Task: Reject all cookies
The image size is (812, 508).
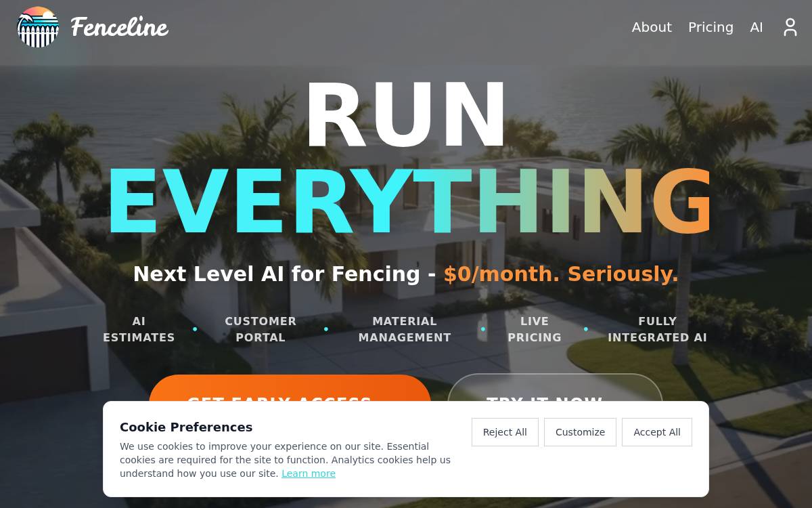Action: (505, 432)
